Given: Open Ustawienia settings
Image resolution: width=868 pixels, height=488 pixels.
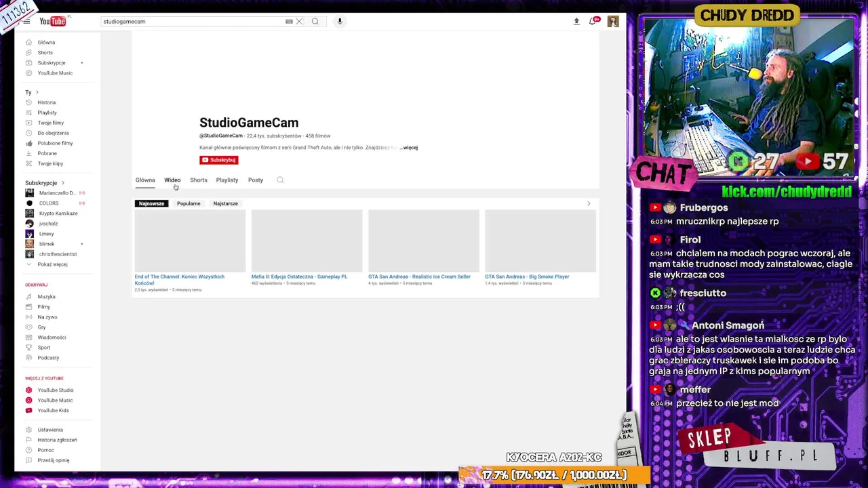Looking at the screenshot, I should [x=50, y=430].
